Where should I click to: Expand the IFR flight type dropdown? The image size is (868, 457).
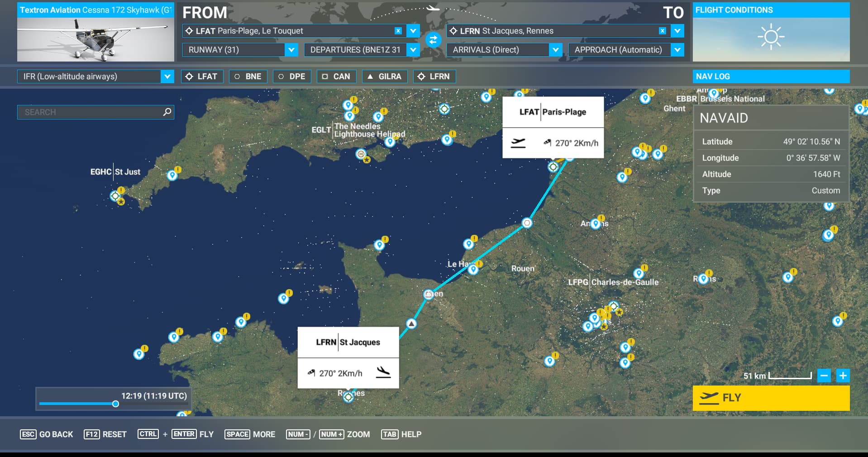[x=167, y=76]
